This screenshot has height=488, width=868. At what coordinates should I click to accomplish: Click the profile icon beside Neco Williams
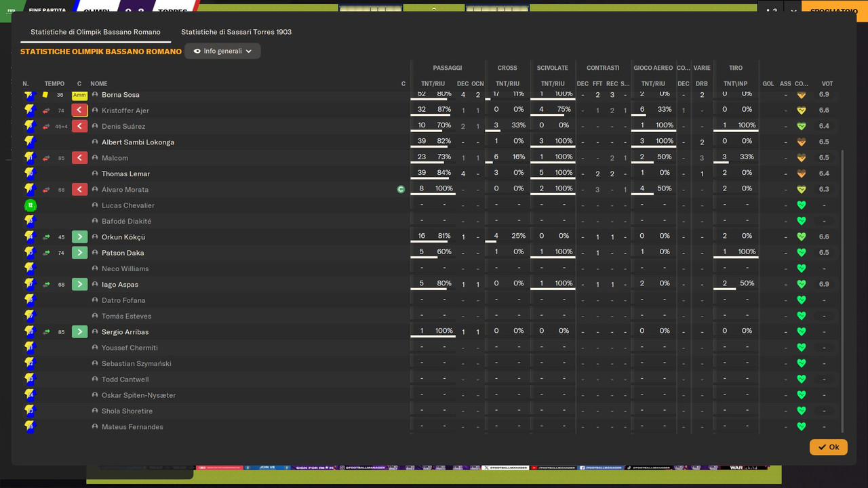point(95,269)
